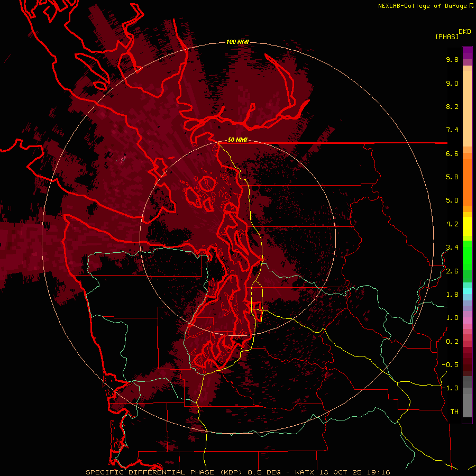Click the 9.0 value on the scale
This screenshot has width=476, height=476.
click(452, 83)
